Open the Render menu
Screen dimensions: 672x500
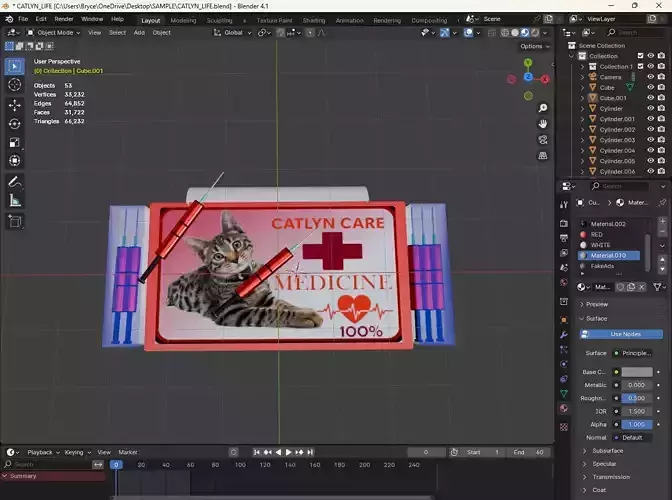click(64, 19)
